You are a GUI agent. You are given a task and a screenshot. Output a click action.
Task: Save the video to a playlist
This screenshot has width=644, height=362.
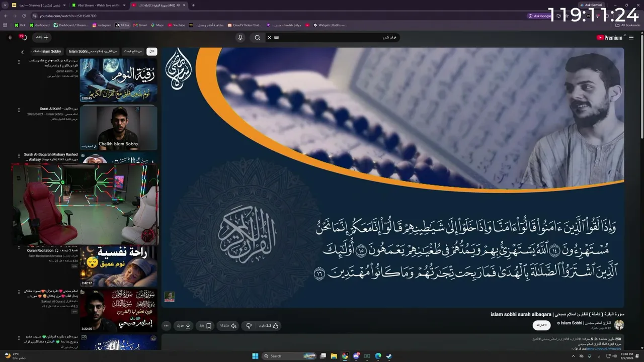click(x=205, y=326)
